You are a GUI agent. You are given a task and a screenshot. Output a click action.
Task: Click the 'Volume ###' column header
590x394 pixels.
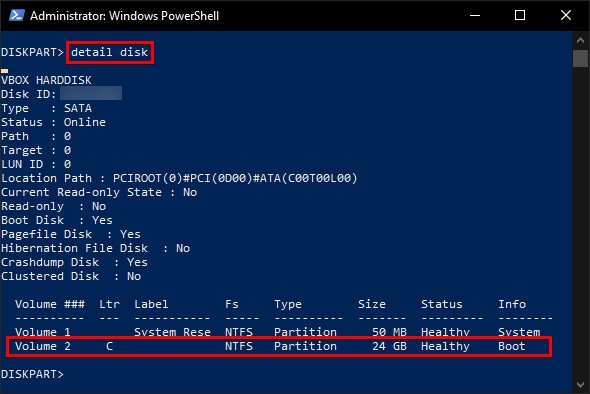tap(50, 304)
